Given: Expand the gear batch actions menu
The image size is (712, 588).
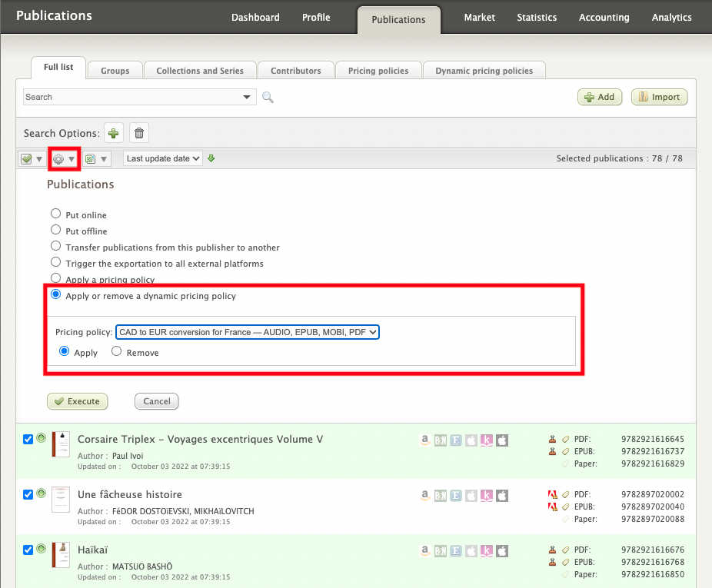Looking at the screenshot, I should (x=63, y=159).
